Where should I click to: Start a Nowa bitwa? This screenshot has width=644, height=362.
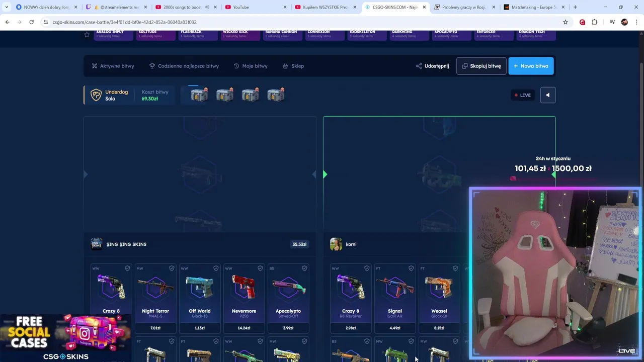531,66
